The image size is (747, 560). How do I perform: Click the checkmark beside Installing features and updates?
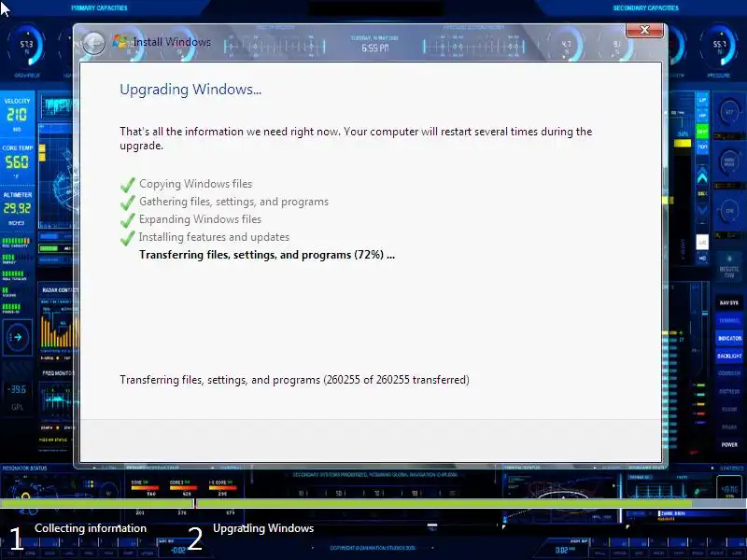(x=128, y=238)
